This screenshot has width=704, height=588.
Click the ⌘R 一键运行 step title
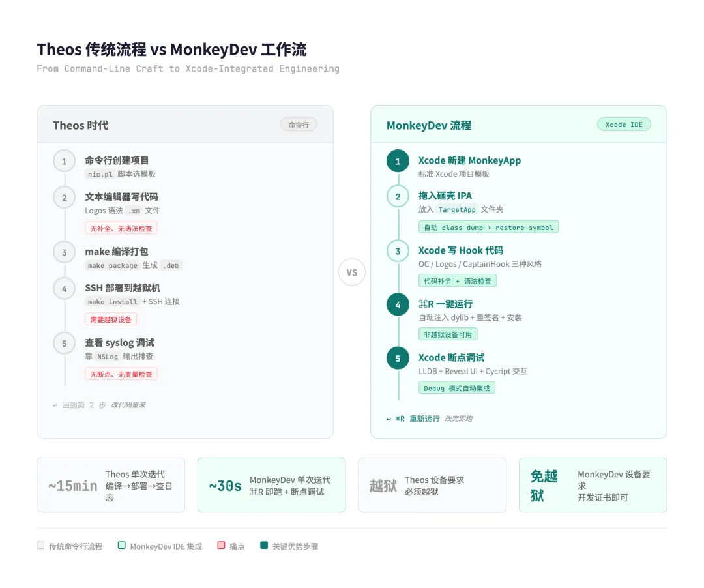coord(445,304)
